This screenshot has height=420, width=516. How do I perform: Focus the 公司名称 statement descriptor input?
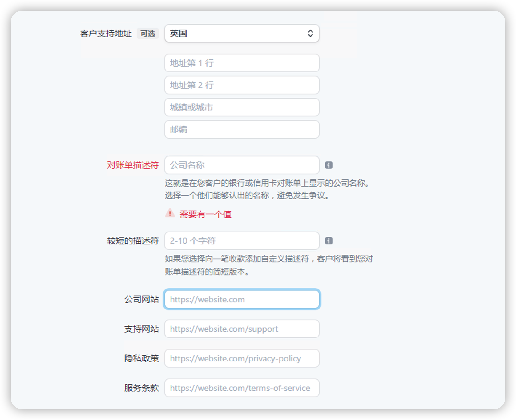pyautogui.click(x=242, y=165)
